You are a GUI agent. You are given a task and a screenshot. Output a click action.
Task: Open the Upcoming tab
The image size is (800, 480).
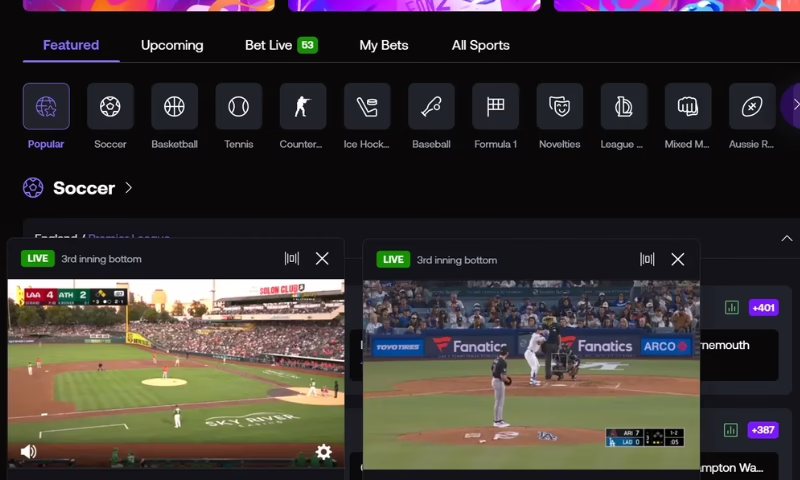coord(172,45)
